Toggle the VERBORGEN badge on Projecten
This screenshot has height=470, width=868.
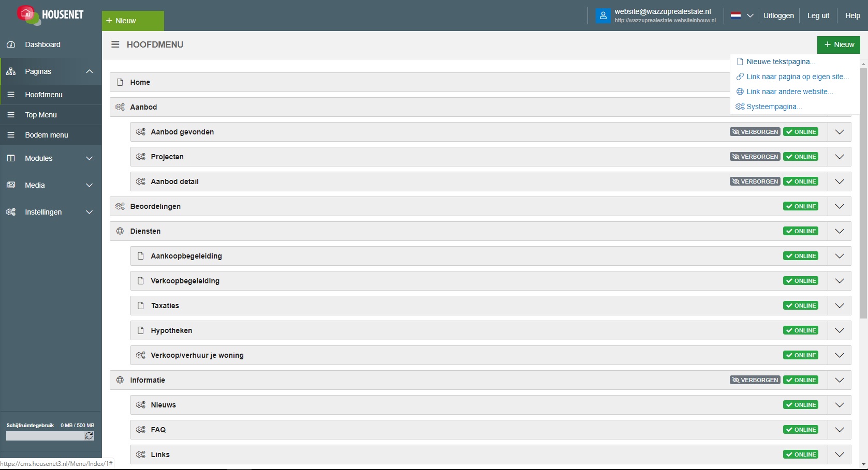pos(755,157)
